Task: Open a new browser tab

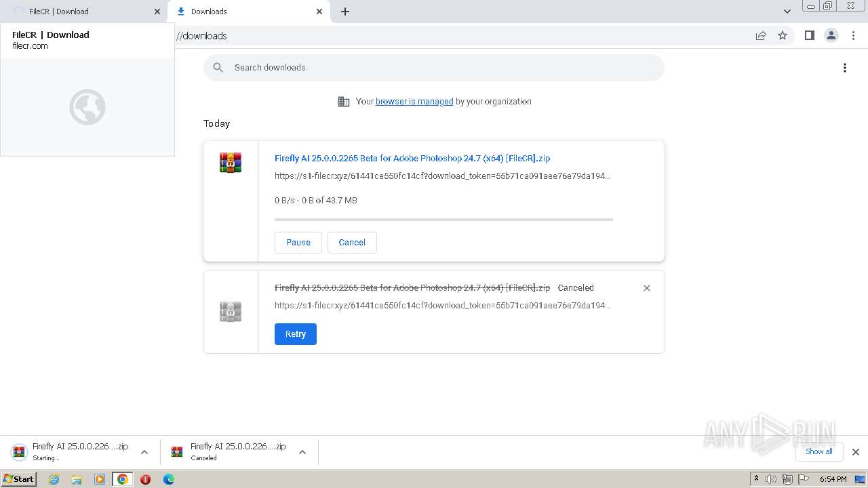Action: [344, 12]
